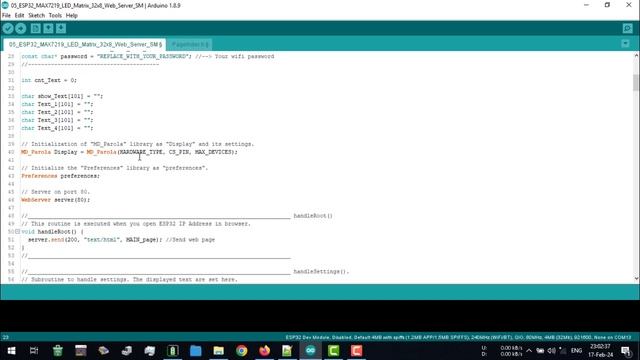
Task: Open the Edit menu
Action: 19,16
